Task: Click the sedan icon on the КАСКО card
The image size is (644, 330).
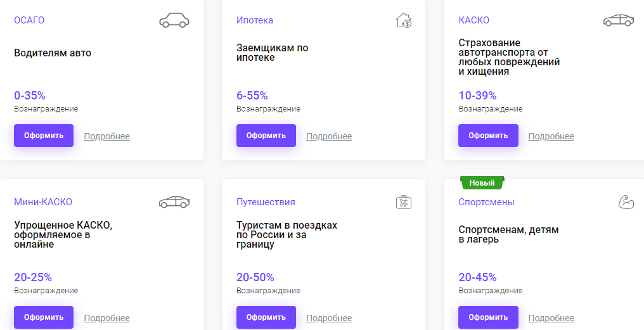Action: coord(618,20)
